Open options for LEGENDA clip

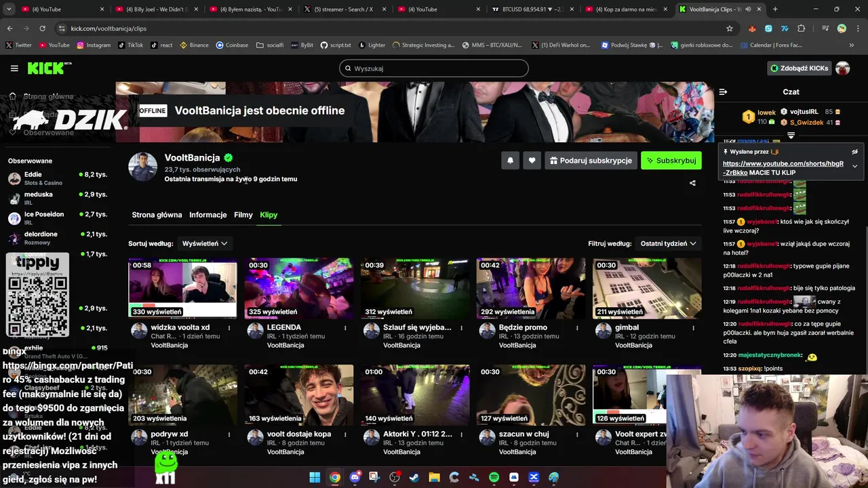(345, 328)
